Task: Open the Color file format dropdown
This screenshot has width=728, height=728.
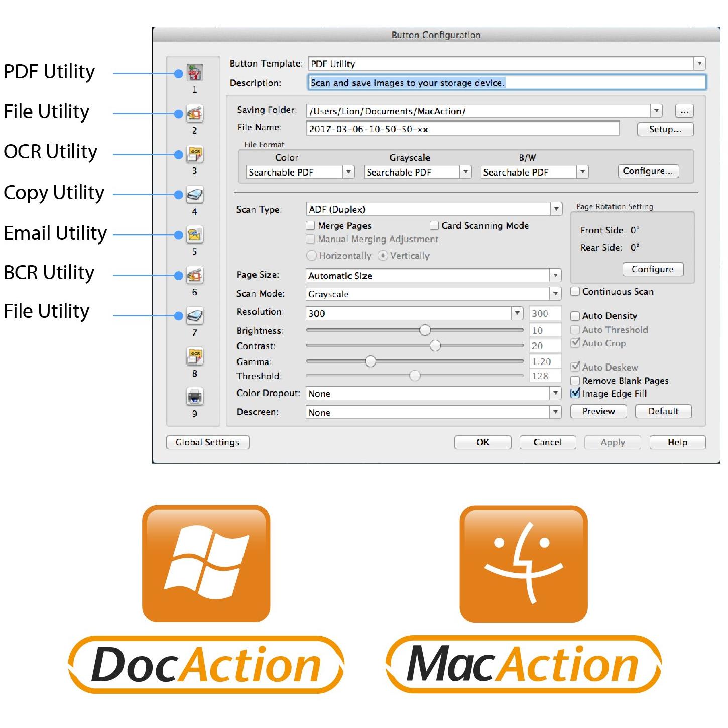Action: pos(348,172)
